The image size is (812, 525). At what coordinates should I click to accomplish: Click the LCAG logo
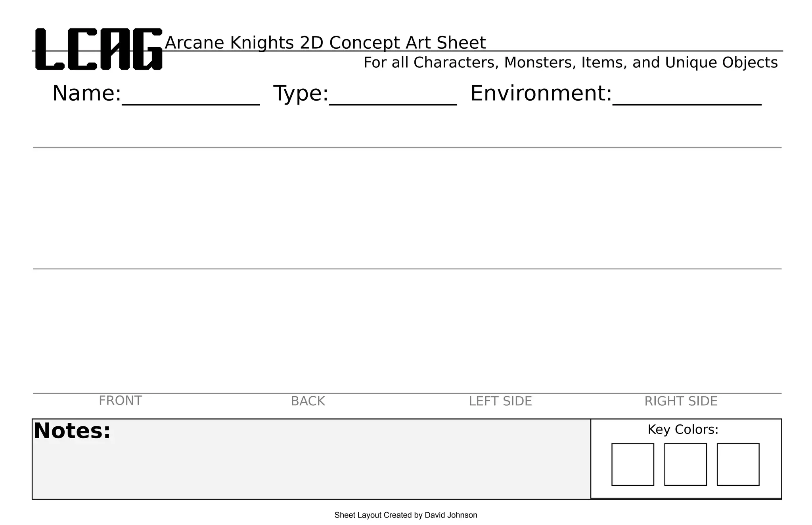coord(99,49)
